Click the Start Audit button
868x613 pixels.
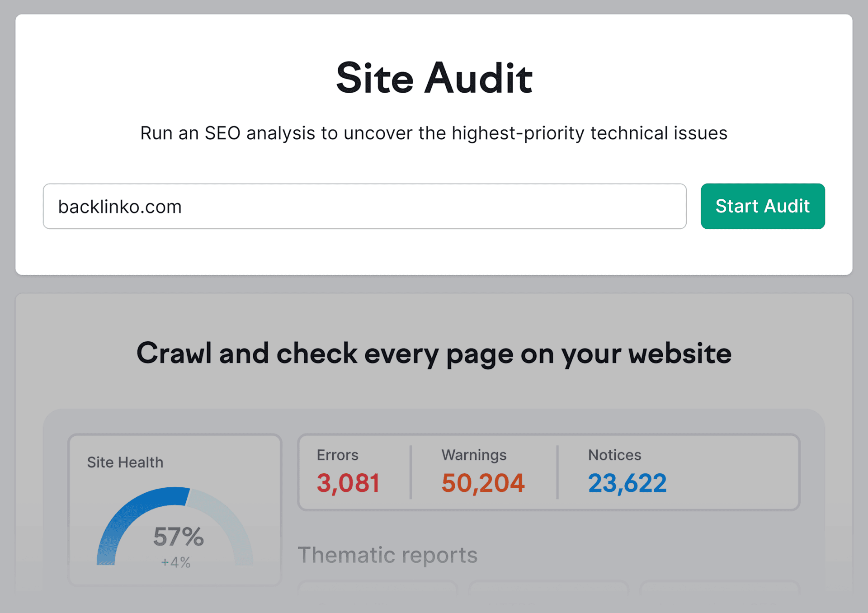point(762,206)
